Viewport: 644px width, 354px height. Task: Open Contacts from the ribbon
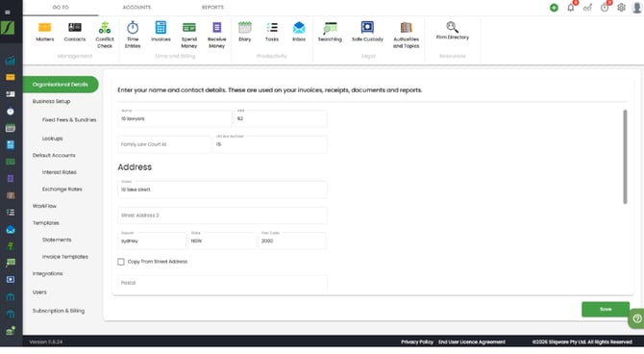75,32
